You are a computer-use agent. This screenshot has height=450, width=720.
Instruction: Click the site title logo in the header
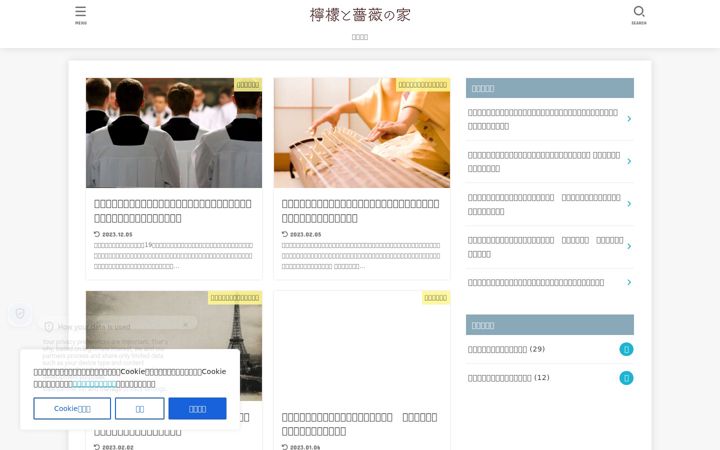[x=360, y=15]
